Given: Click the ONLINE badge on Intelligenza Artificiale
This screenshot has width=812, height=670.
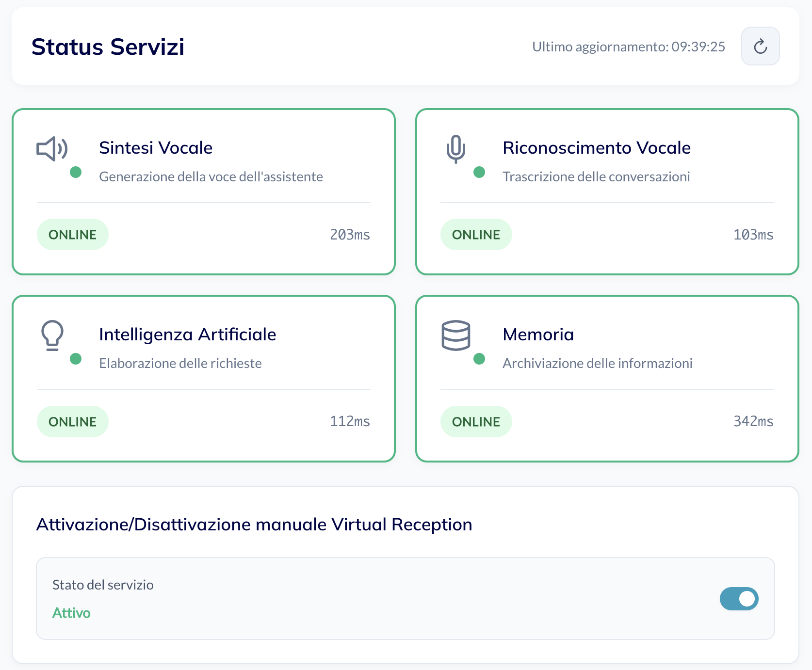Looking at the screenshot, I should click(72, 421).
